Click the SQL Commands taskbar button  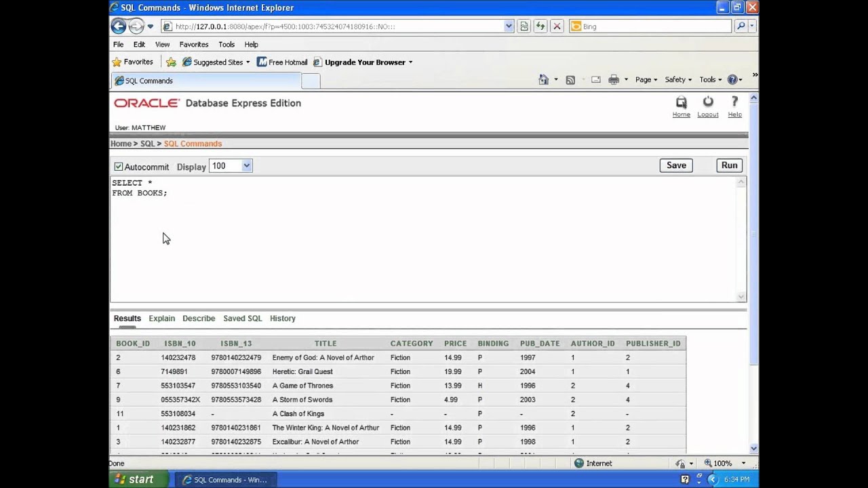click(224, 480)
